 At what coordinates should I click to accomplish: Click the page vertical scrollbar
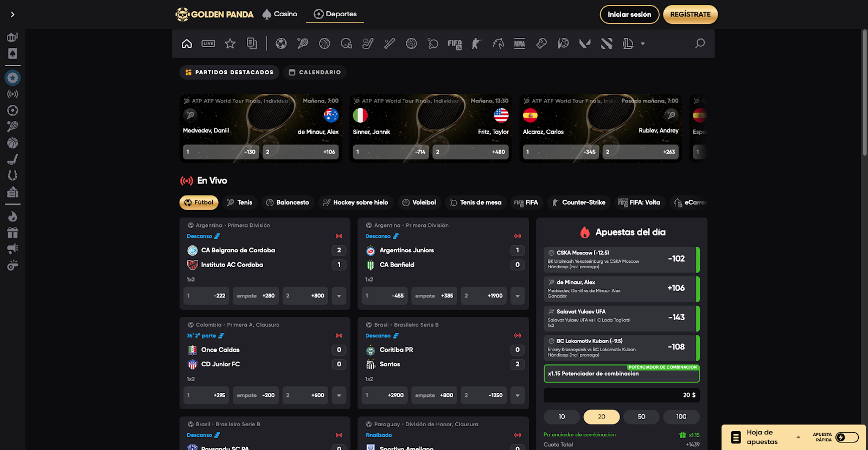click(x=865, y=92)
